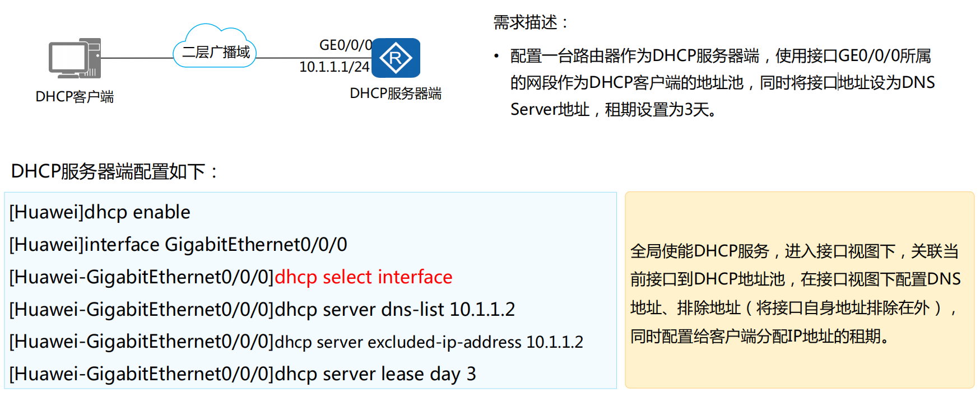Click the blue router icon
This screenshot has height=397, width=980.
click(x=396, y=58)
